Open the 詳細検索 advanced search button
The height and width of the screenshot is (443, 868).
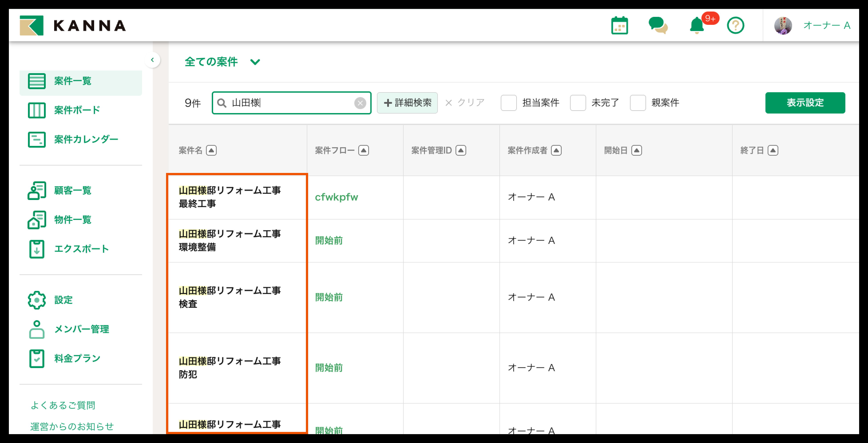point(407,103)
